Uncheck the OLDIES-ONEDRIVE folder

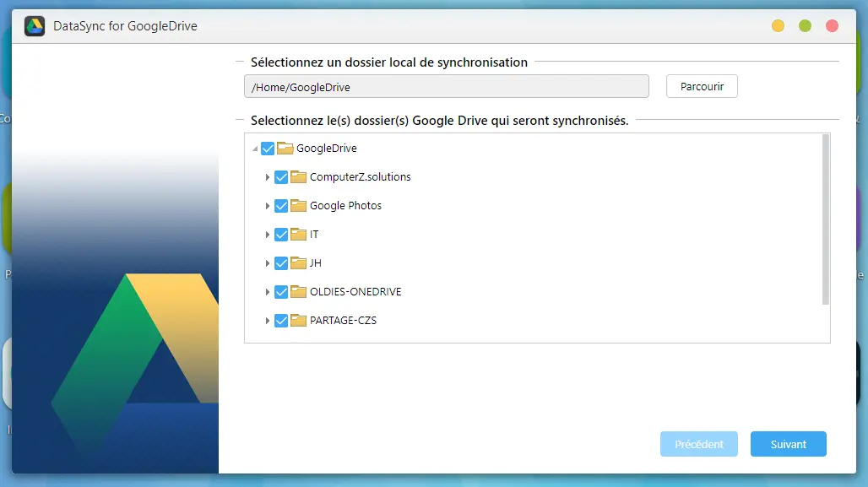[x=280, y=291]
